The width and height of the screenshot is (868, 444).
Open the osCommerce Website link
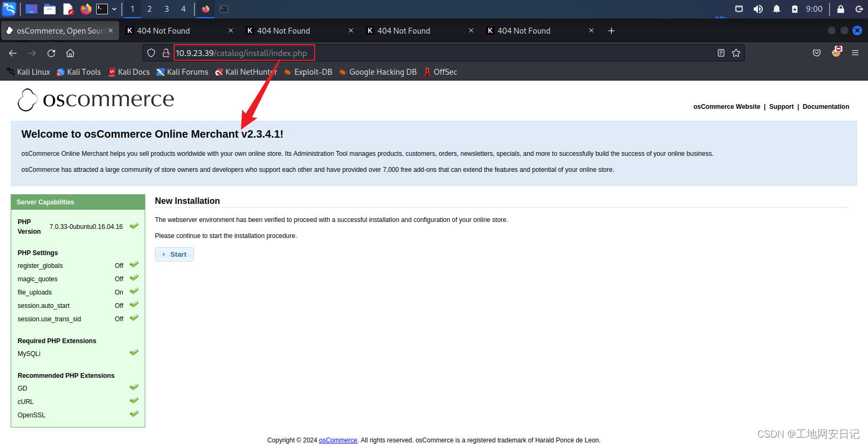click(x=726, y=107)
